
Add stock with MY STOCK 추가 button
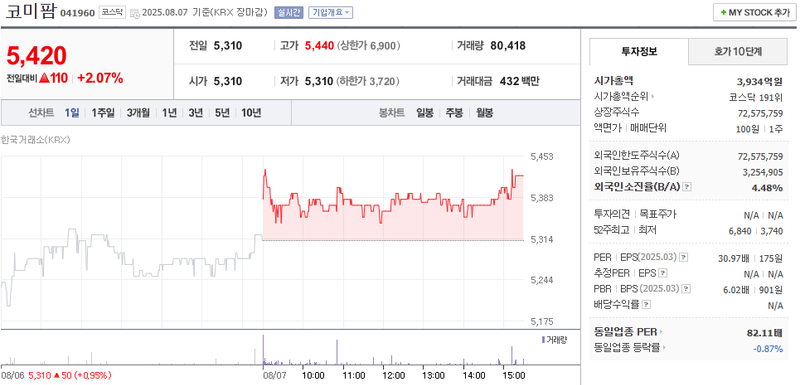tap(754, 13)
